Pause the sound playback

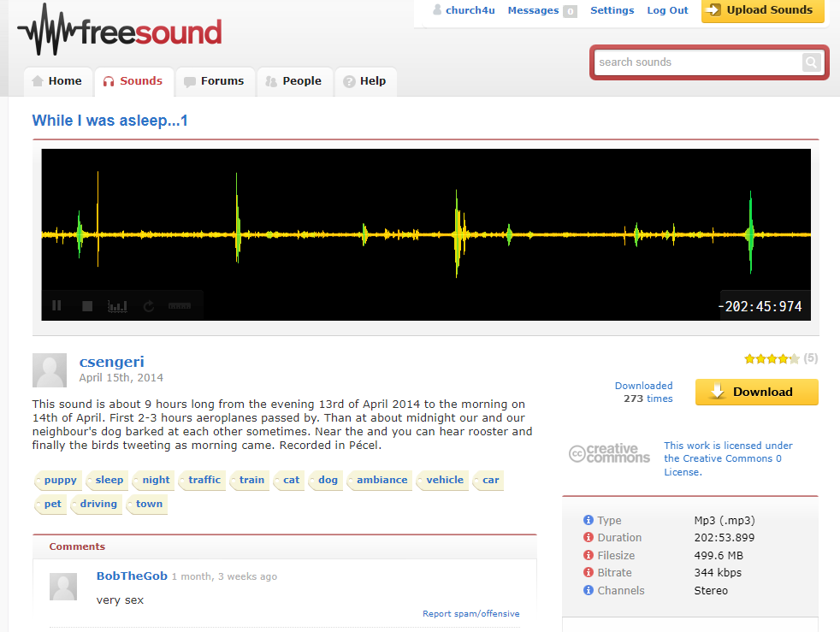click(56, 305)
